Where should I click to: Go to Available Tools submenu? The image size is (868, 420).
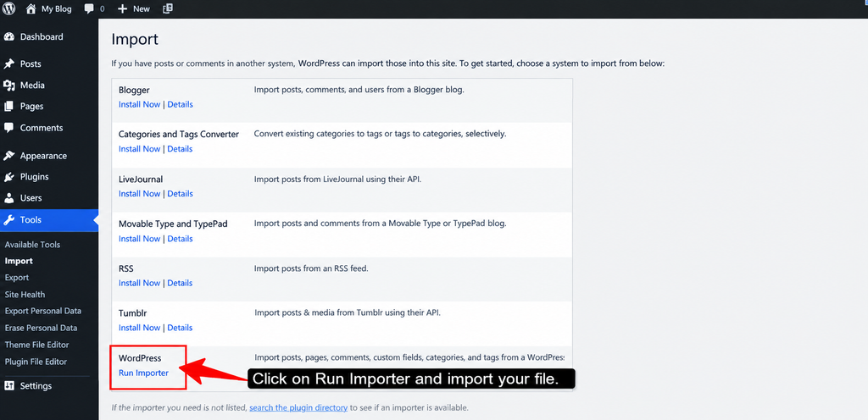[x=32, y=244]
